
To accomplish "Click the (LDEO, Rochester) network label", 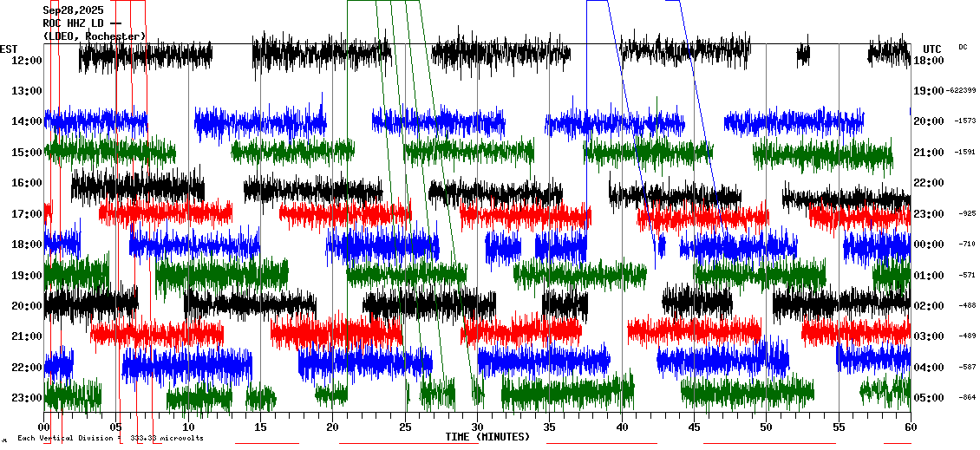I will tap(94, 36).
